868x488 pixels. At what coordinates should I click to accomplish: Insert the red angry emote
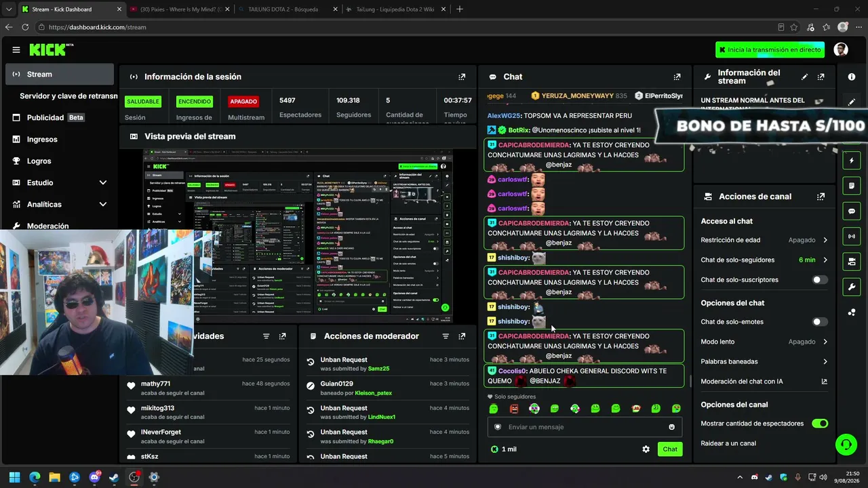tap(514, 409)
